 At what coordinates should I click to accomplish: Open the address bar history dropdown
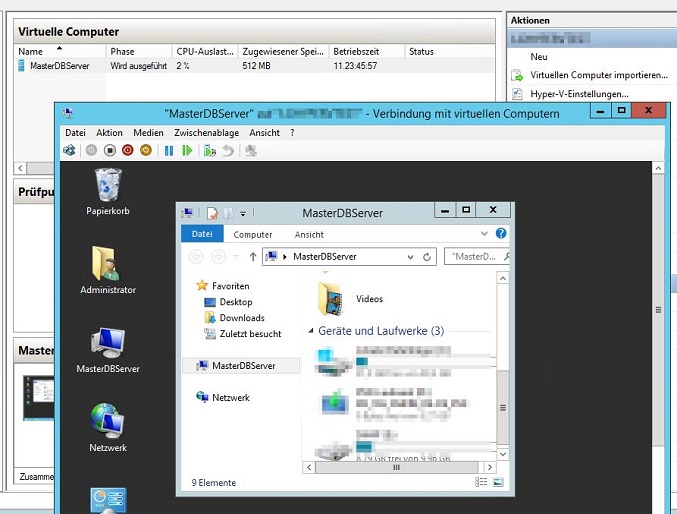click(x=410, y=257)
